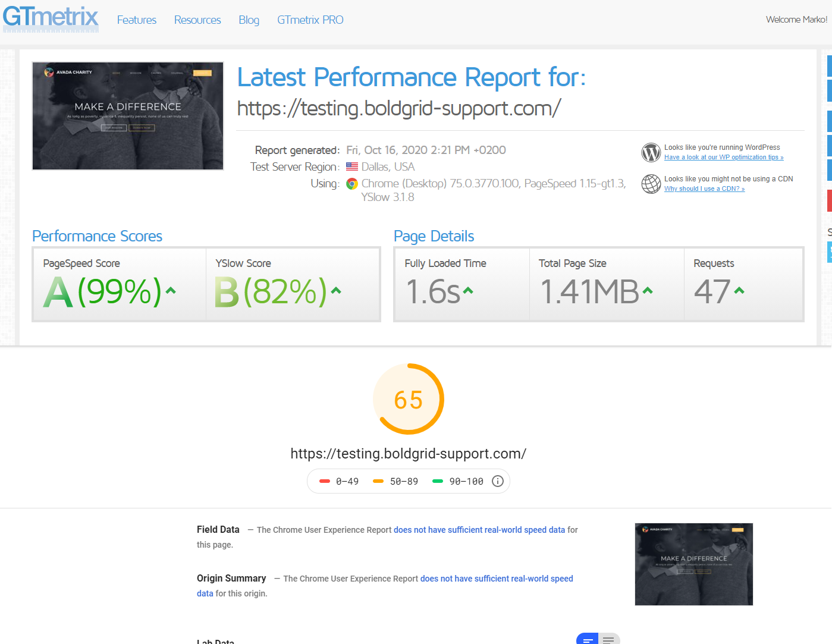This screenshot has height=644, width=832.
Task: Click the URL text below the score gauge
Action: coord(409,454)
